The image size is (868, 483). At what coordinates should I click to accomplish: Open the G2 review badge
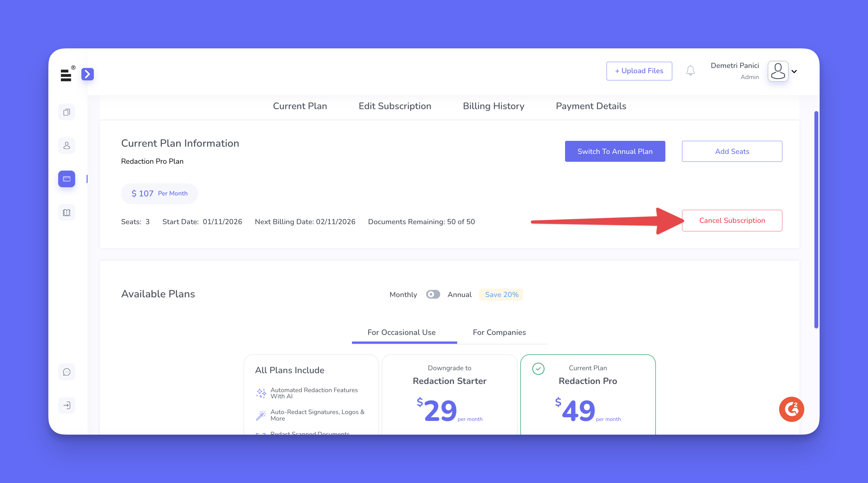pos(791,409)
